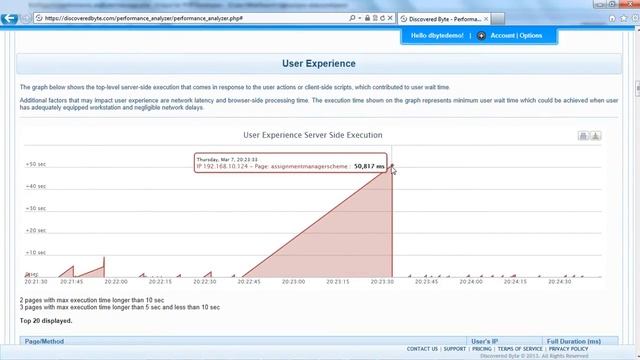
Task: Refresh the page using reload icon
Action: (382, 18)
